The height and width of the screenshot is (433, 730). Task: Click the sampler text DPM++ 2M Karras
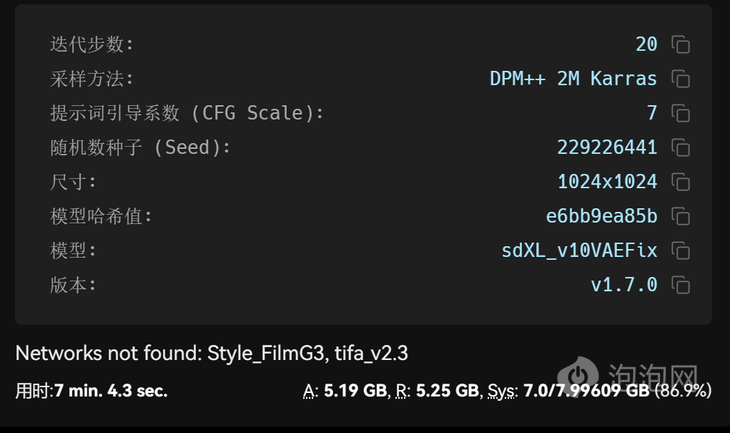point(573,79)
